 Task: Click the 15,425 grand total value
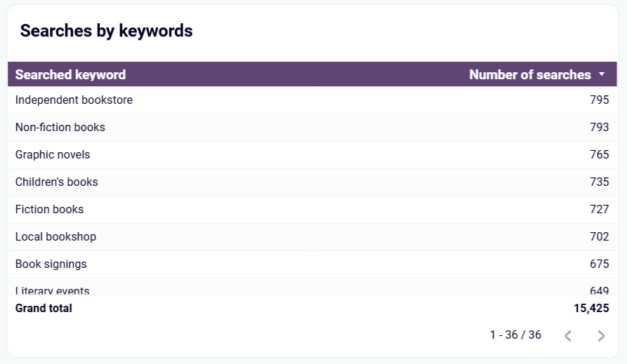[x=591, y=308]
